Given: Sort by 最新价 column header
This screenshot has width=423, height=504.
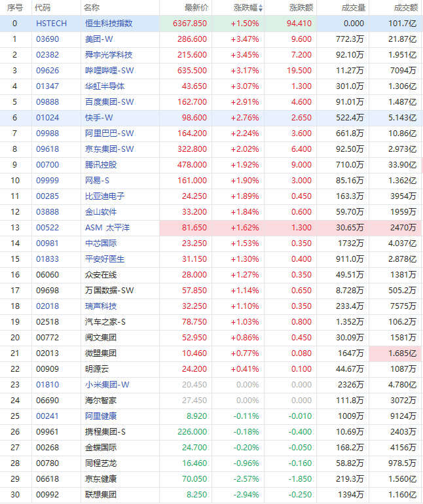Looking at the screenshot, I should pos(196,8).
